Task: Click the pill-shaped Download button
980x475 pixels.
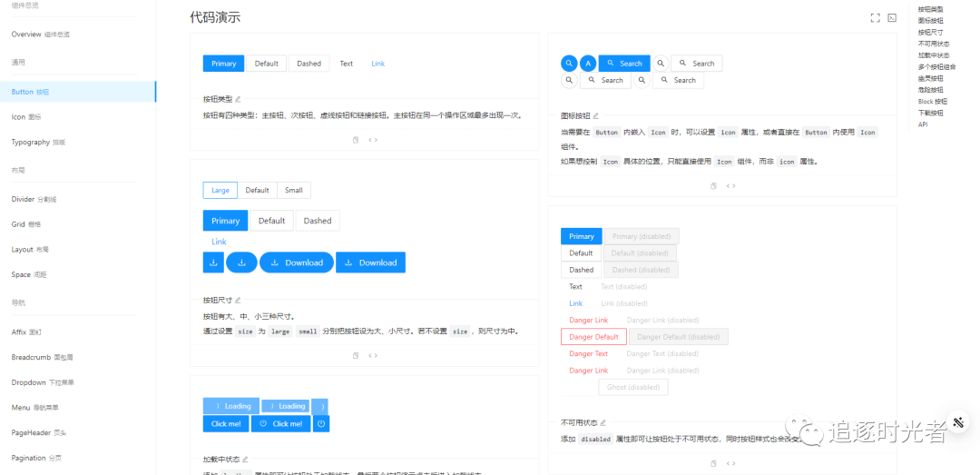Action: 296,262
